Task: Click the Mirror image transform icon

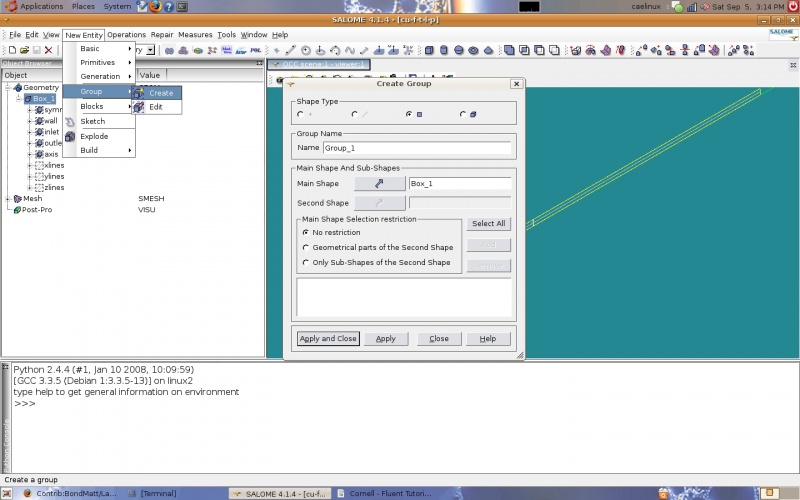Action: point(685,50)
